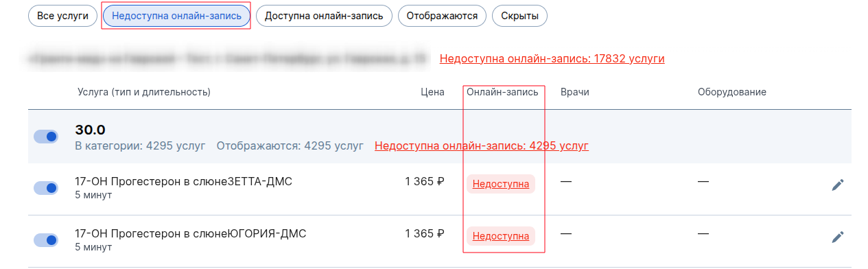Viewport: 868px width, 269px height.
Task: Click the 30.0 category title
Action: [90, 130]
